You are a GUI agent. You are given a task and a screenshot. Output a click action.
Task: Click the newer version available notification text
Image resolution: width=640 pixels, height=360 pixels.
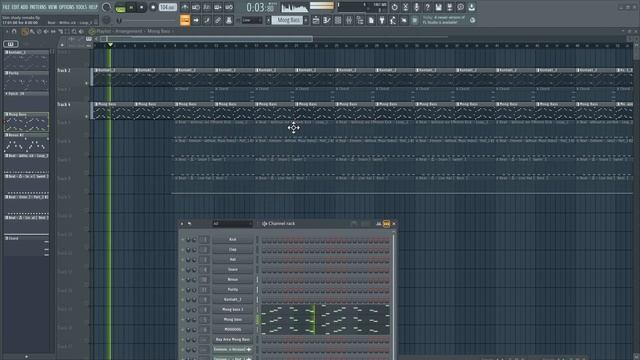pos(444,20)
